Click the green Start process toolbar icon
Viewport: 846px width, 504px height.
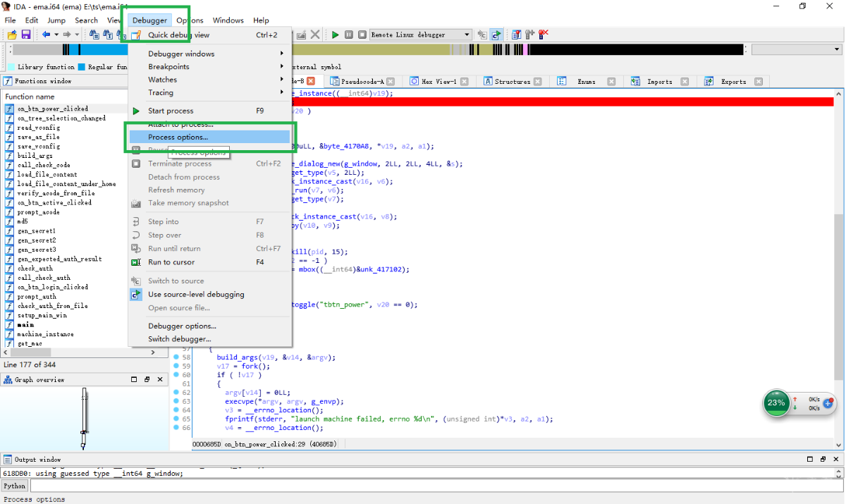tap(336, 35)
